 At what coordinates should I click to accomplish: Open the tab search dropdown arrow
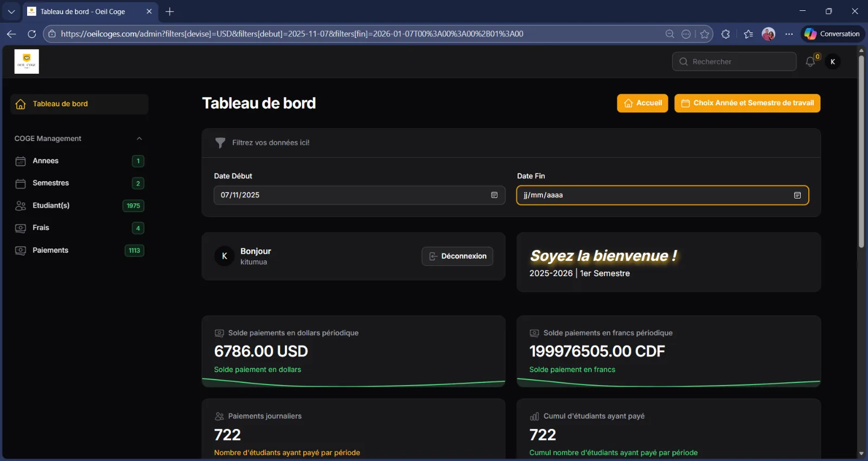(x=11, y=11)
